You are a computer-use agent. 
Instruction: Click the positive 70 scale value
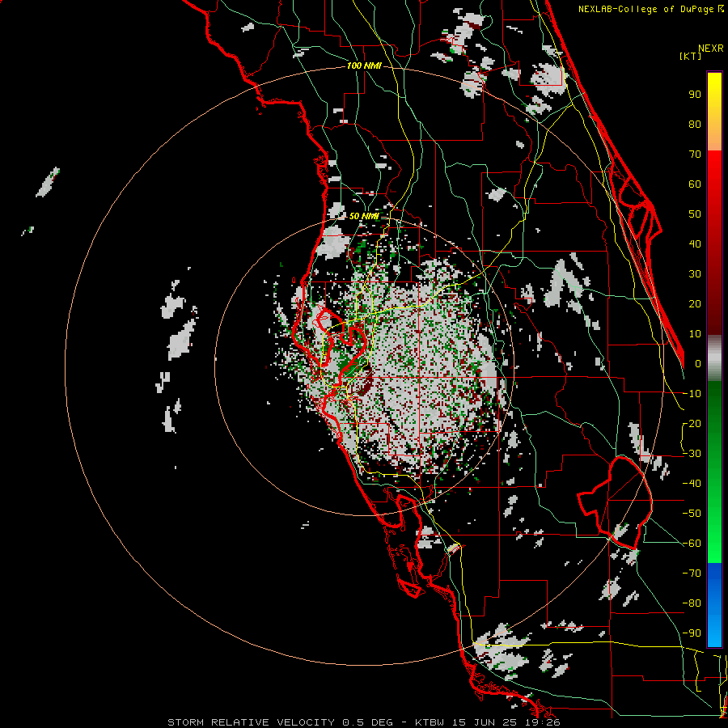tap(695, 154)
